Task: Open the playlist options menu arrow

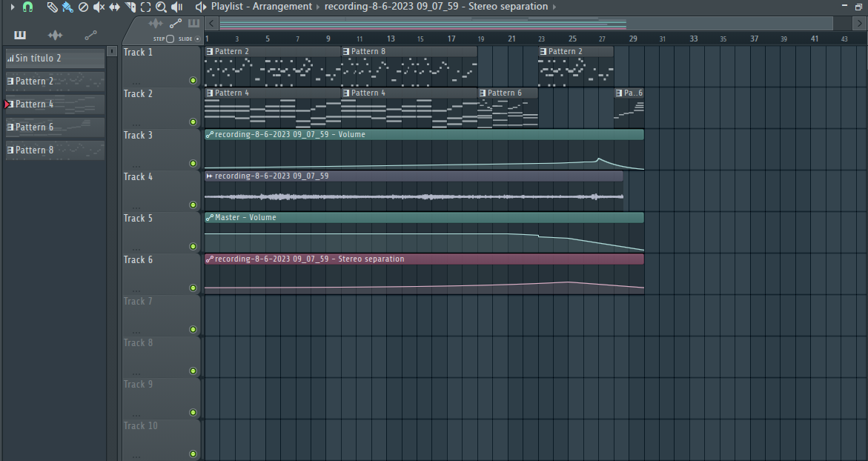Action: pos(13,7)
